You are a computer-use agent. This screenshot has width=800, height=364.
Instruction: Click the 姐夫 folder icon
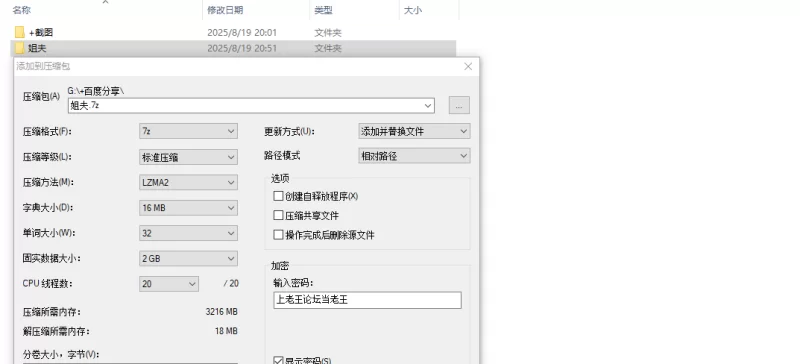[19, 48]
